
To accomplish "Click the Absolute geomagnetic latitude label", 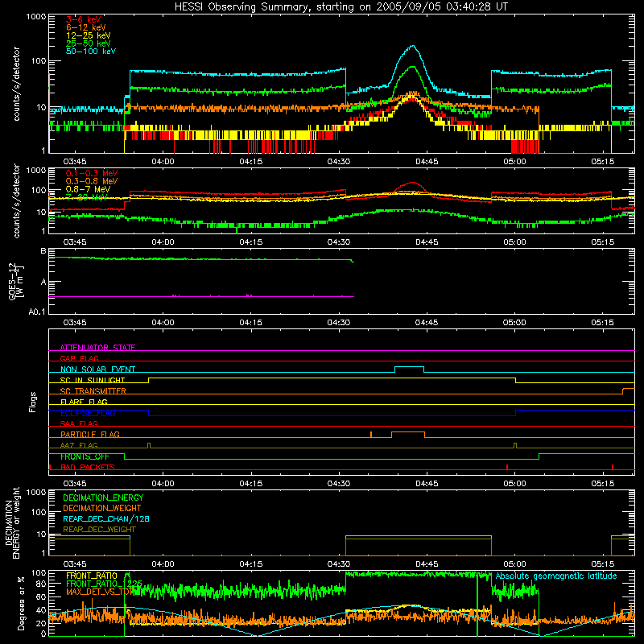I will [x=556, y=576].
